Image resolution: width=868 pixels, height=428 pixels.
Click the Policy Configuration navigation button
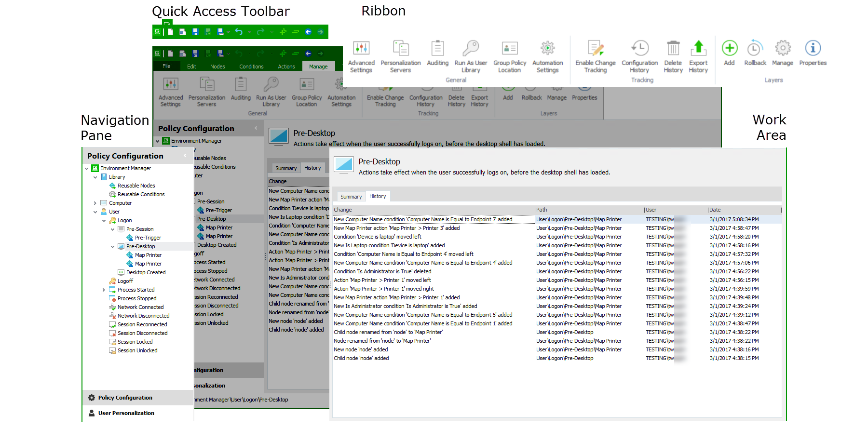125,398
